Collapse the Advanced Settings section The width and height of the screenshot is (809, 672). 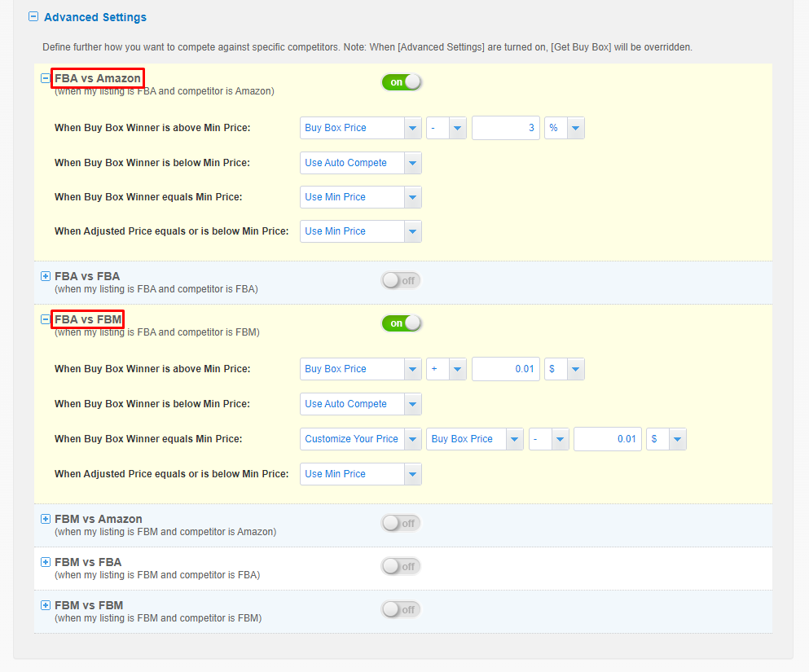coord(33,16)
